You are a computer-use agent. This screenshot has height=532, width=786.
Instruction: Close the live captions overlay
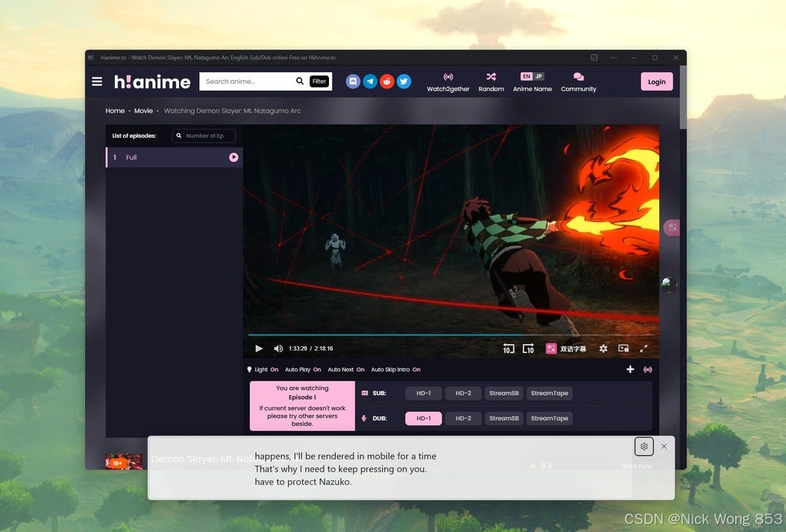click(664, 446)
